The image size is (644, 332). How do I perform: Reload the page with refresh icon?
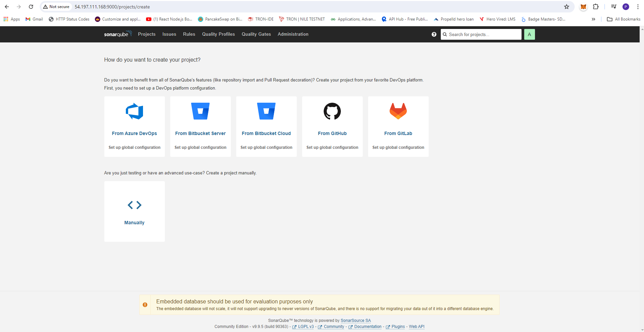[31, 7]
